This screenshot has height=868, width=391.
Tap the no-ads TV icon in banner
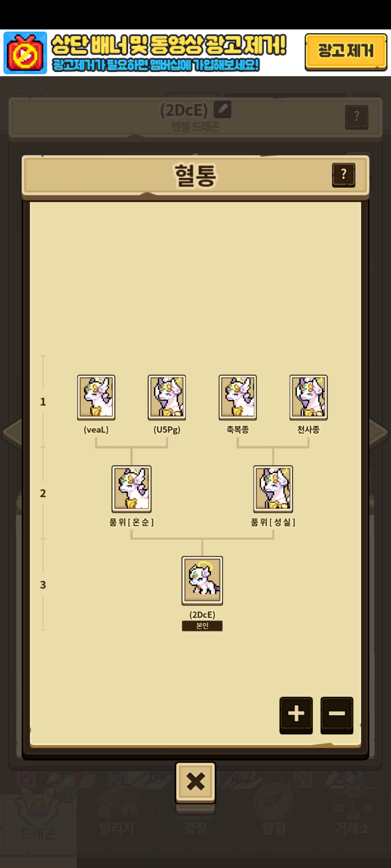pyautogui.click(x=25, y=53)
